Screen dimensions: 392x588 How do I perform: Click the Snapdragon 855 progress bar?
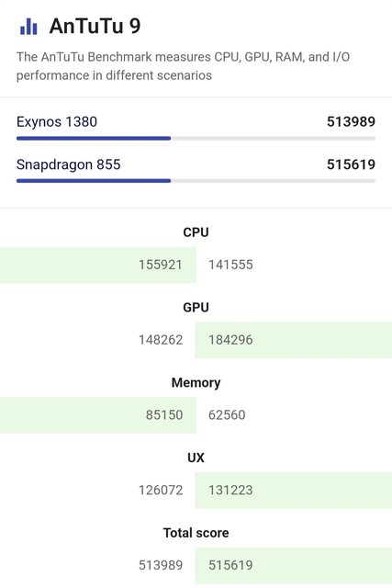pyautogui.click(x=196, y=181)
